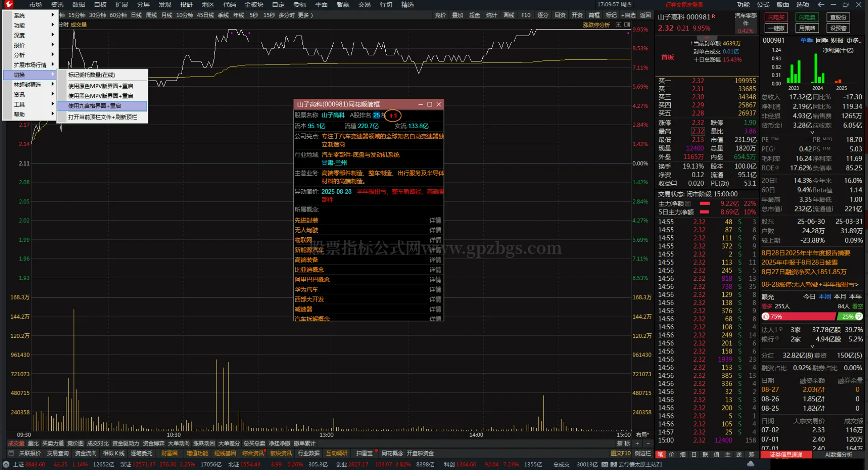Toggle the 侧边栏 sidebar button
The width and height of the screenshot is (868, 470).
(642, 453)
